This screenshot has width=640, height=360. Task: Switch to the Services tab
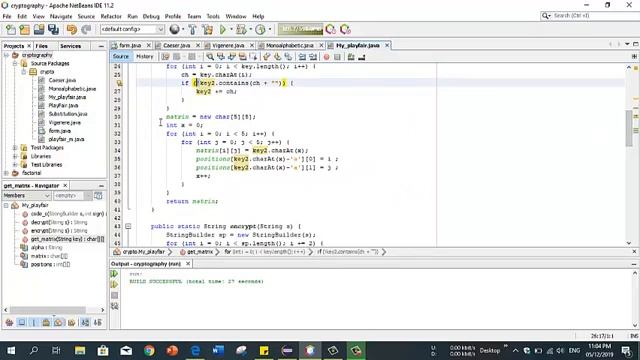(x=71, y=46)
